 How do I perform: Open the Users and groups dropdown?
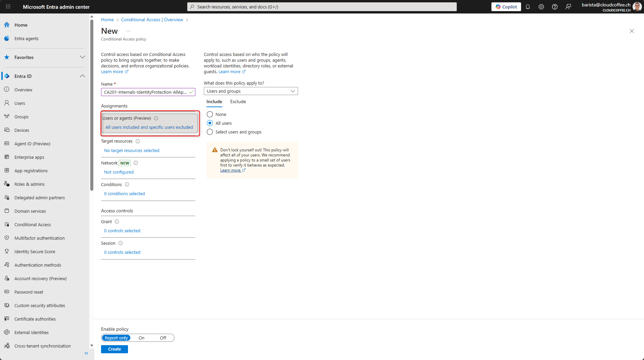251,91
